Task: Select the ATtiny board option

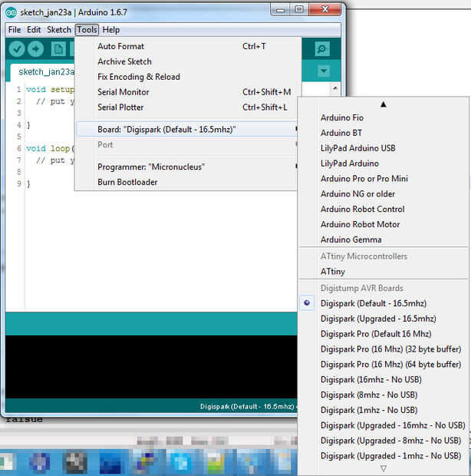Action: coord(384,271)
